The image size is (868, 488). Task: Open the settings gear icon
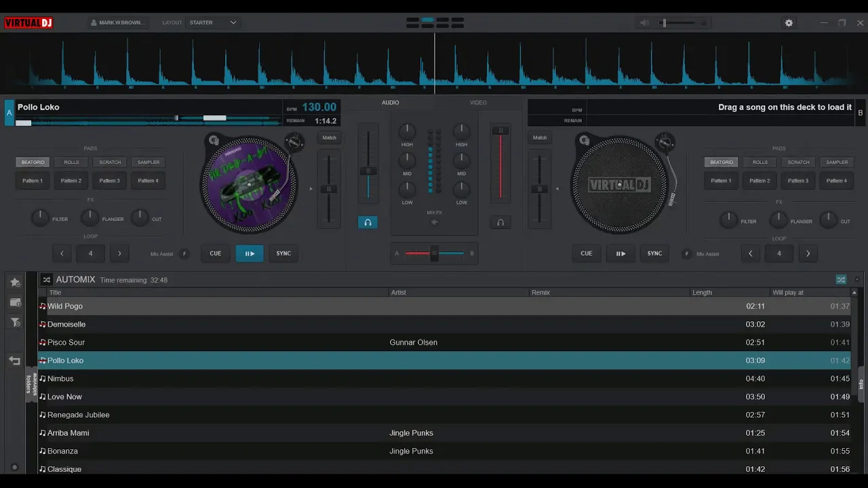(789, 22)
